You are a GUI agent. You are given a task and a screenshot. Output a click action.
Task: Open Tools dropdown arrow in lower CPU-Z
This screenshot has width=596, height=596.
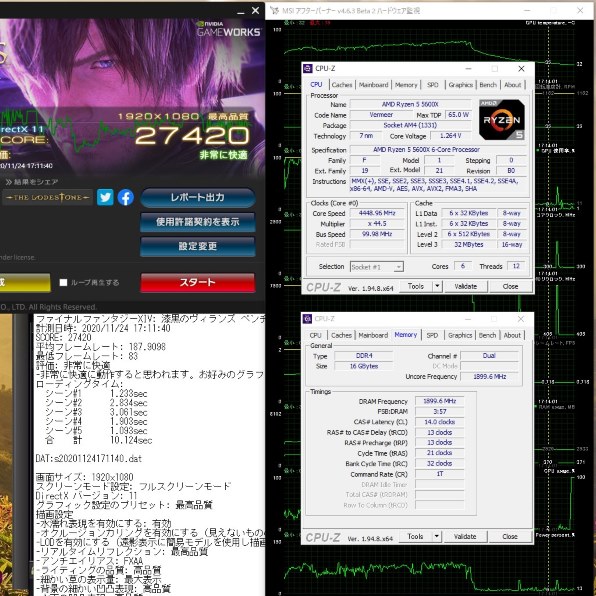(x=437, y=536)
